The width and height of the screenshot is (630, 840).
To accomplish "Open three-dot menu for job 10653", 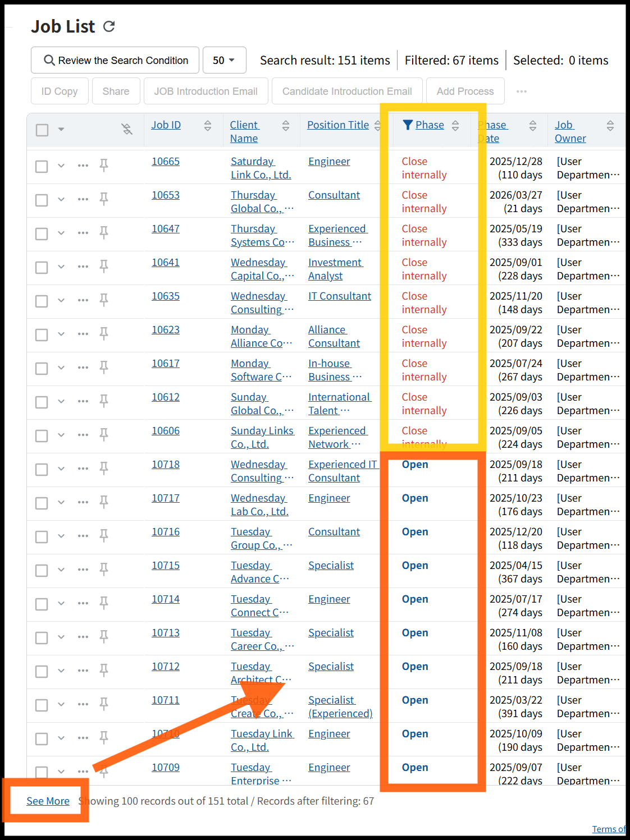I will (83, 199).
